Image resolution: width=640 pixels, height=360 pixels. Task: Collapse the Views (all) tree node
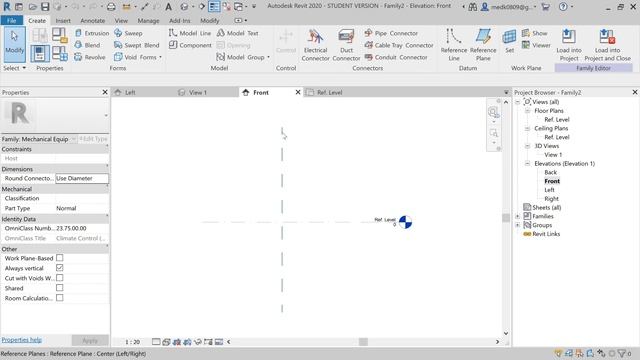[518, 102]
